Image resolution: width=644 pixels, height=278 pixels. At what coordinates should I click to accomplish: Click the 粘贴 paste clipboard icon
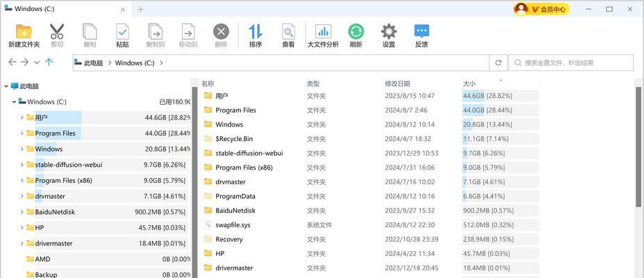(x=122, y=31)
